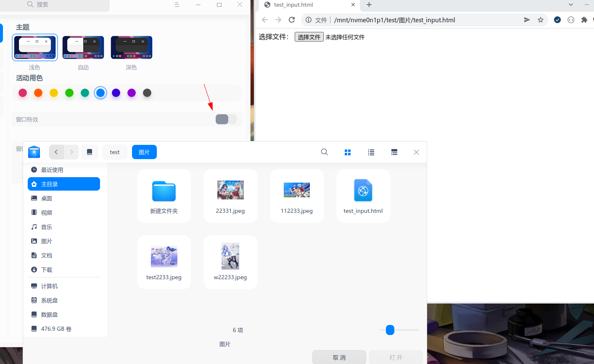The width and height of the screenshot is (594, 364).
Task: Pick the pink-red accent color
Action: [23, 93]
